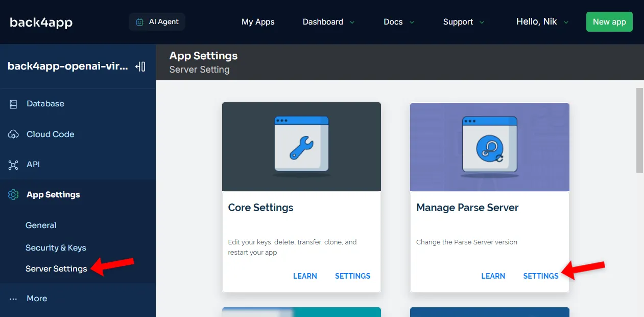Viewport: 644px width, 317px height.
Task: Open SETTINGS on the Core Settings card
Action: click(x=352, y=276)
